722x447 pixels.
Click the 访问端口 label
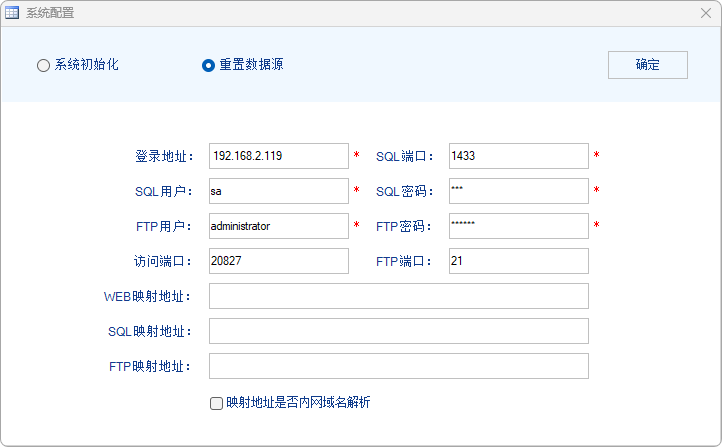click(x=163, y=261)
